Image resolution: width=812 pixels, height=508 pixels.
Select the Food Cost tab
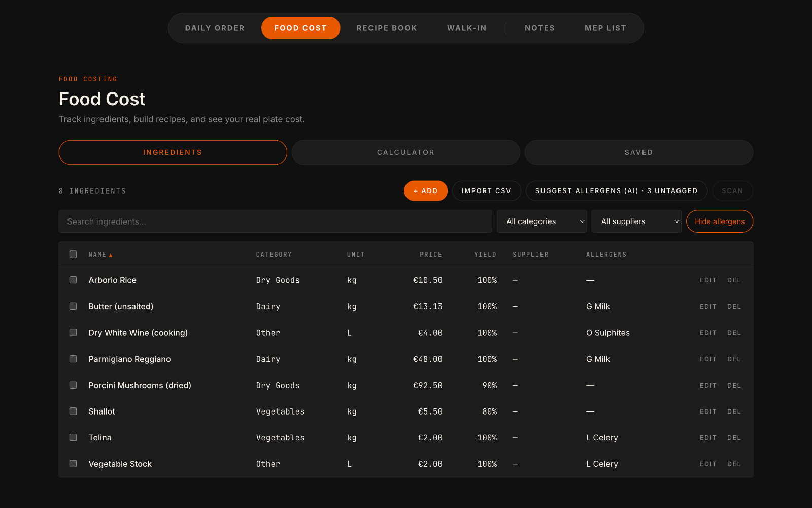tap(300, 28)
